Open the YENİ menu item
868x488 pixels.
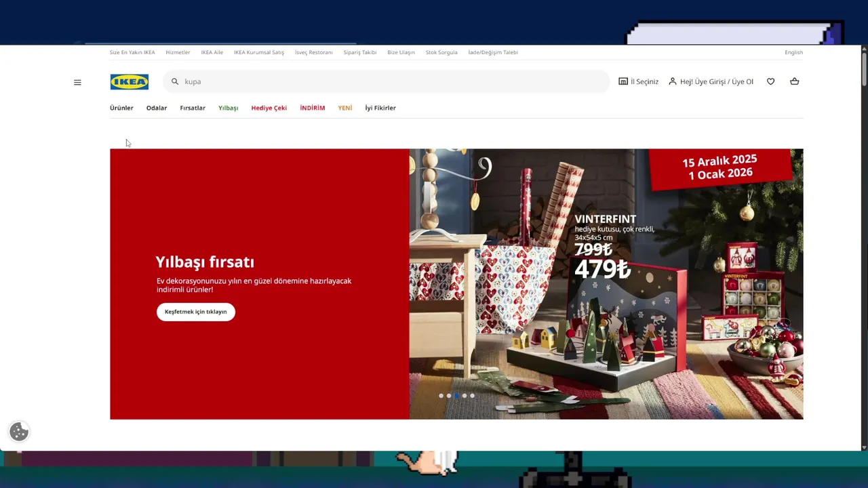click(x=345, y=108)
